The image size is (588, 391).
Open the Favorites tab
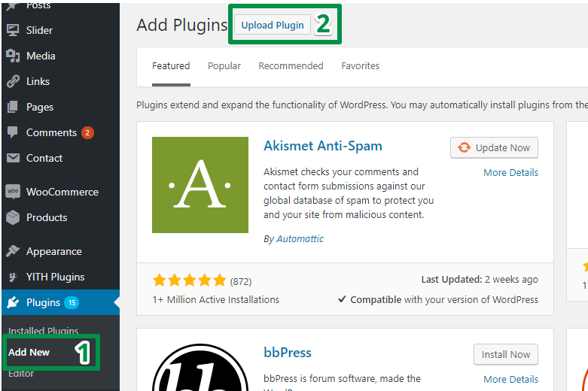tap(360, 66)
